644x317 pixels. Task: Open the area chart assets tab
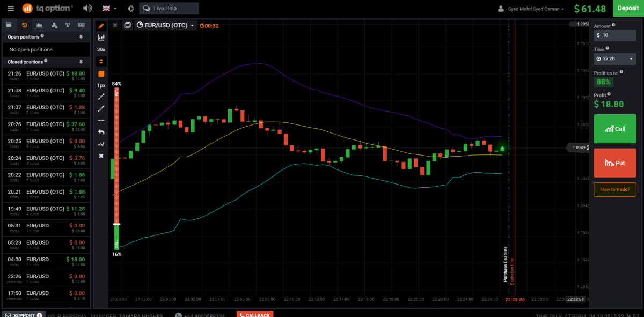tap(39, 25)
